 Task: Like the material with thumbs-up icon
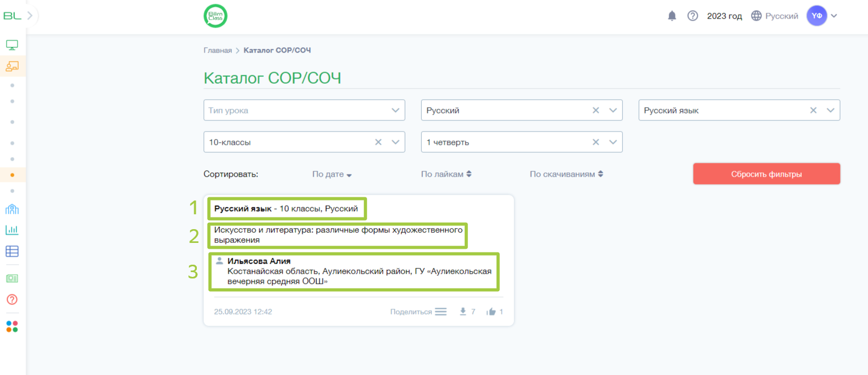pyautogui.click(x=491, y=312)
